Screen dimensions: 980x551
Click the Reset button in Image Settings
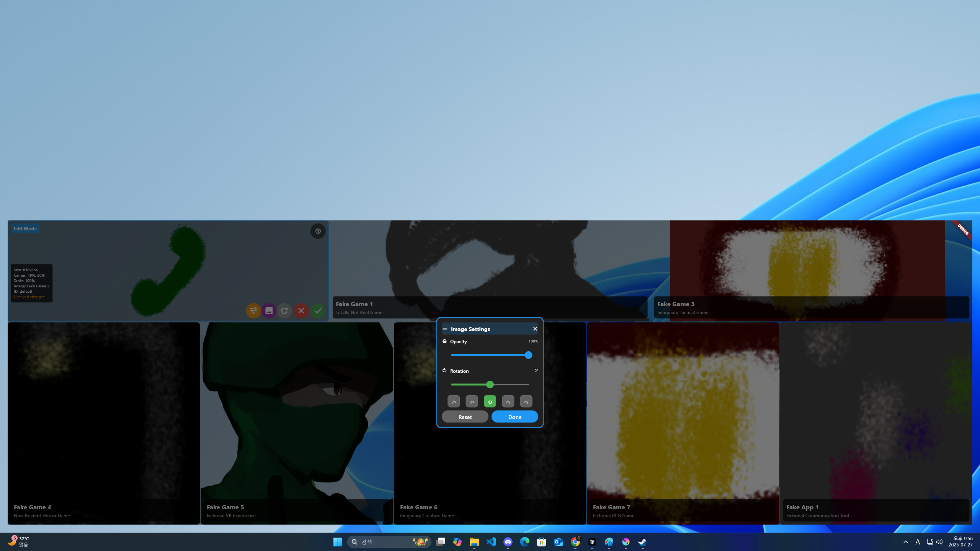465,417
